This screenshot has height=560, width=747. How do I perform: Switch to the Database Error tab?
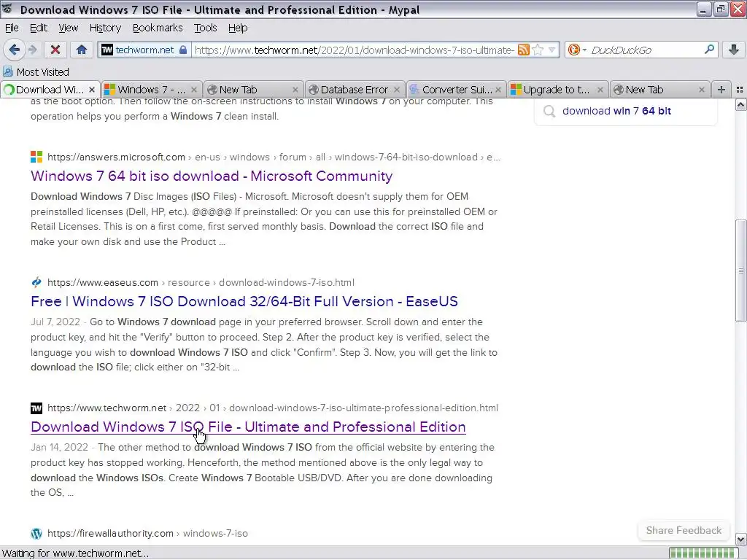coord(354,90)
